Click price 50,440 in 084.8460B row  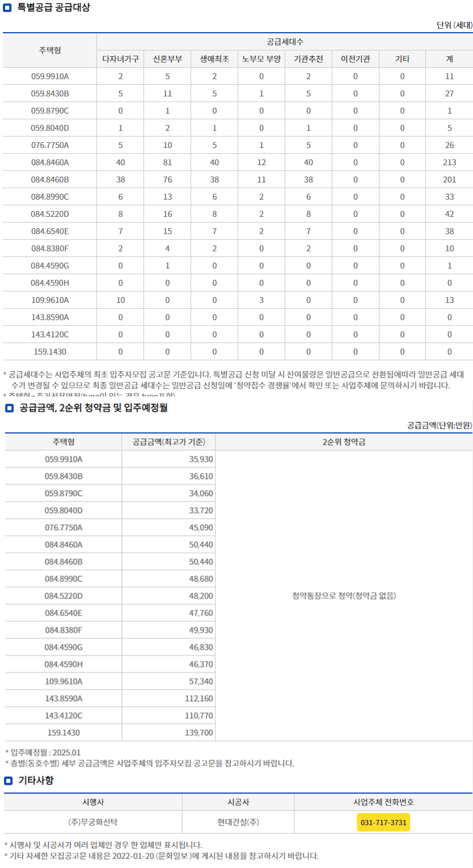click(x=201, y=562)
